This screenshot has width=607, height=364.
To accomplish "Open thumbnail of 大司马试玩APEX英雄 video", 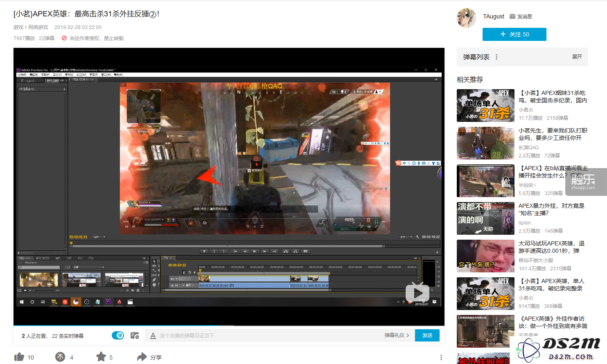I will [485, 256].
